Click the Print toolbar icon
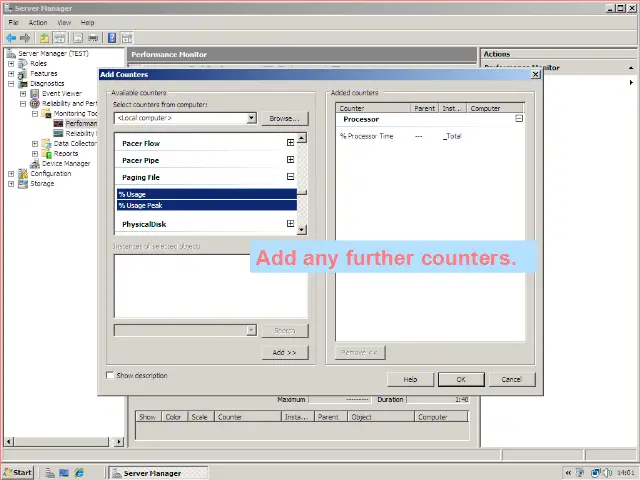This screenshot has width=640, height=480. pos(93,38)
